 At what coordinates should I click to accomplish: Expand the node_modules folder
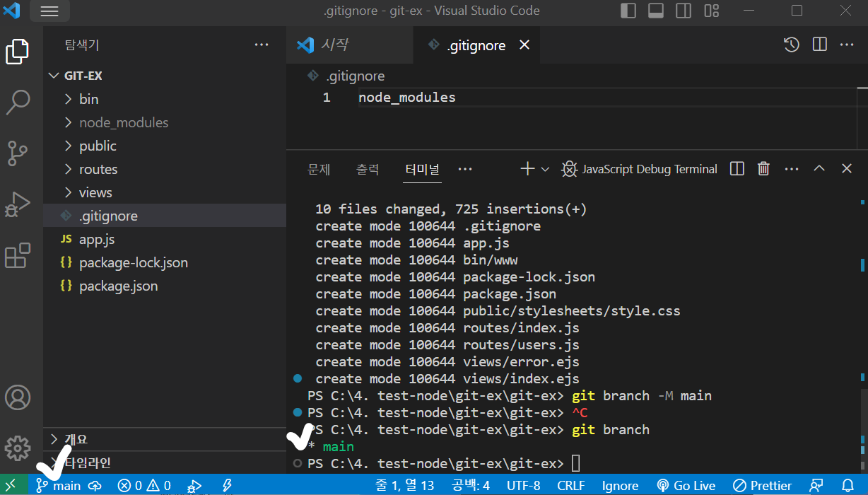point(165,122)
